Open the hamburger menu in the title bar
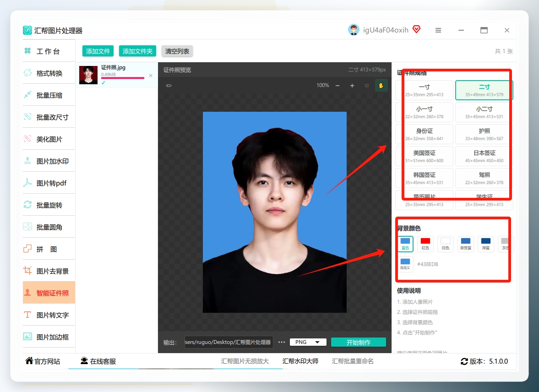Image resolution: width=539 pixels, height=392 pixels. pyautogui.click(x=438, y=30)
